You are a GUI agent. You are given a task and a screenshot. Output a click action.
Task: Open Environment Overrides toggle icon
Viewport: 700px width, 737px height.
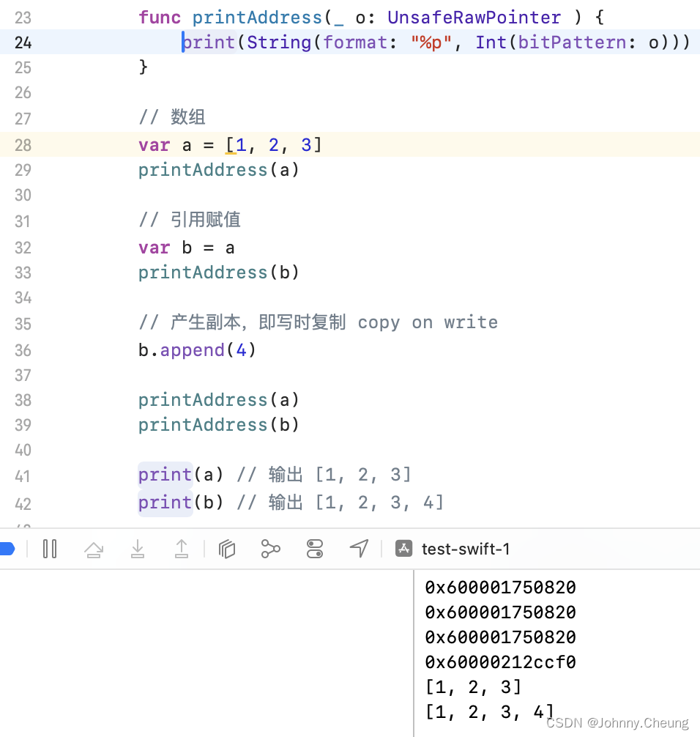click(x=315, y=549)
